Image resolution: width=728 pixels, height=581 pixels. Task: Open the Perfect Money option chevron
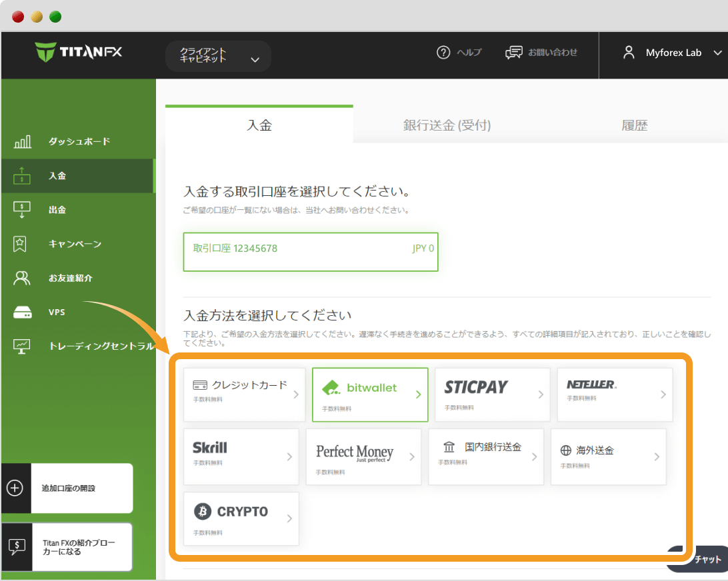(x=412, y=456)
